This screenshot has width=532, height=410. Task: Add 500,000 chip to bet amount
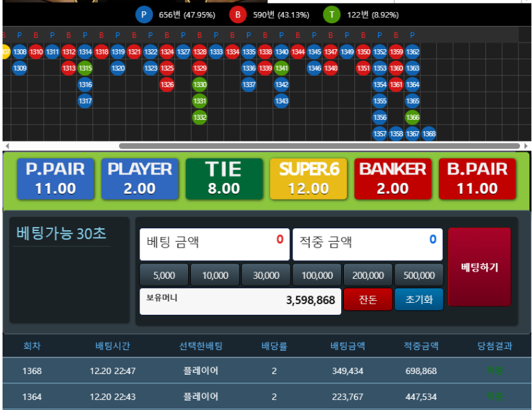click(419, 276)
